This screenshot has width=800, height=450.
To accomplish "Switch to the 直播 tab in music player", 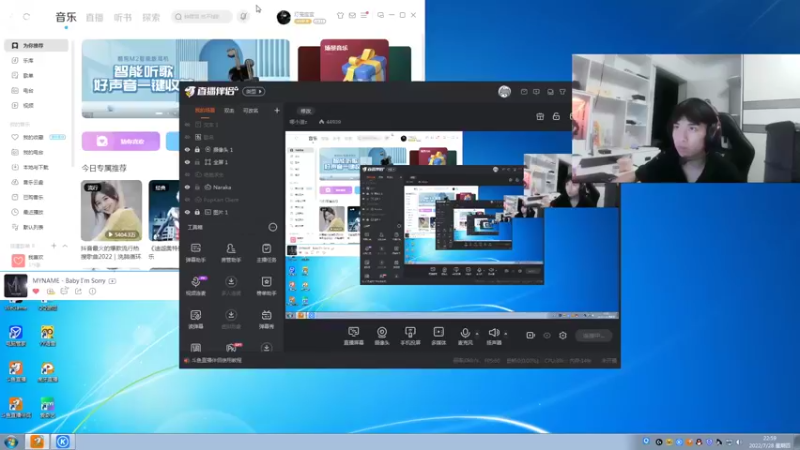I will 94,17.
